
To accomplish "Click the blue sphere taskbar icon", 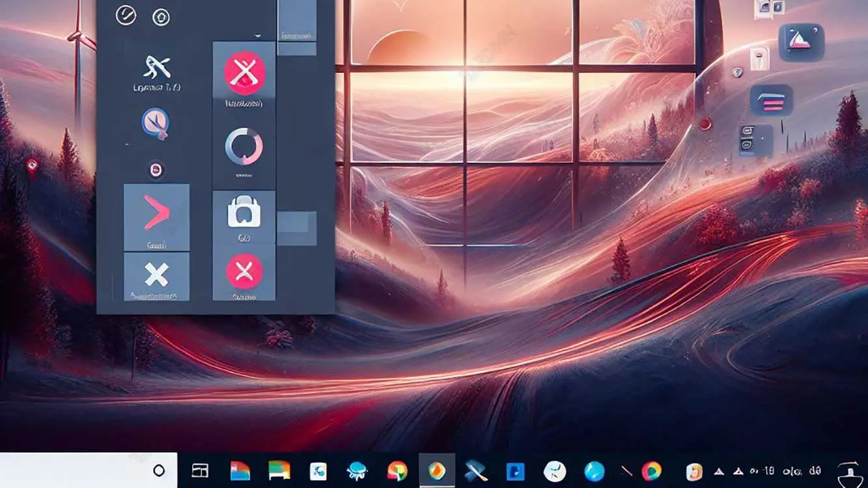I will (x=594, y=471).
